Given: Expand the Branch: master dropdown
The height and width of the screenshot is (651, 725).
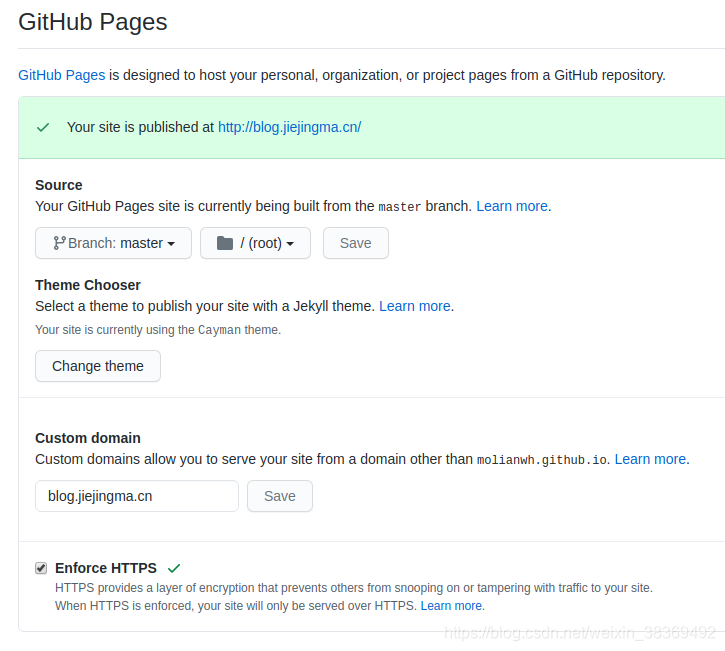Looking at the screenshot, I should click(113, 243).
